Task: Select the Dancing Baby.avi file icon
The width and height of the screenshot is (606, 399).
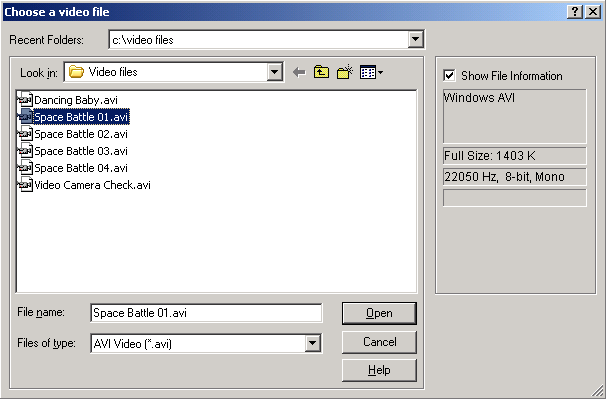Action: tap(25, 100)
